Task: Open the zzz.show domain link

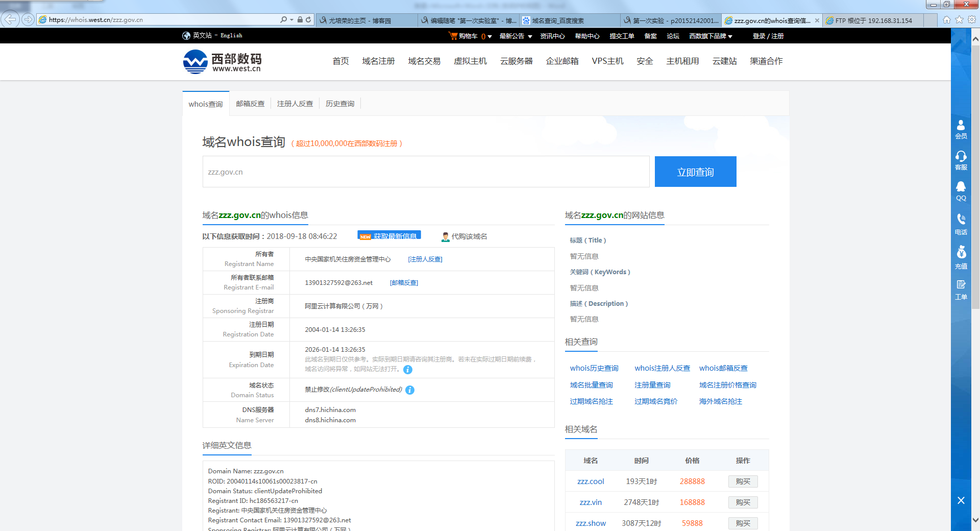Action: (x=591, y=523)
